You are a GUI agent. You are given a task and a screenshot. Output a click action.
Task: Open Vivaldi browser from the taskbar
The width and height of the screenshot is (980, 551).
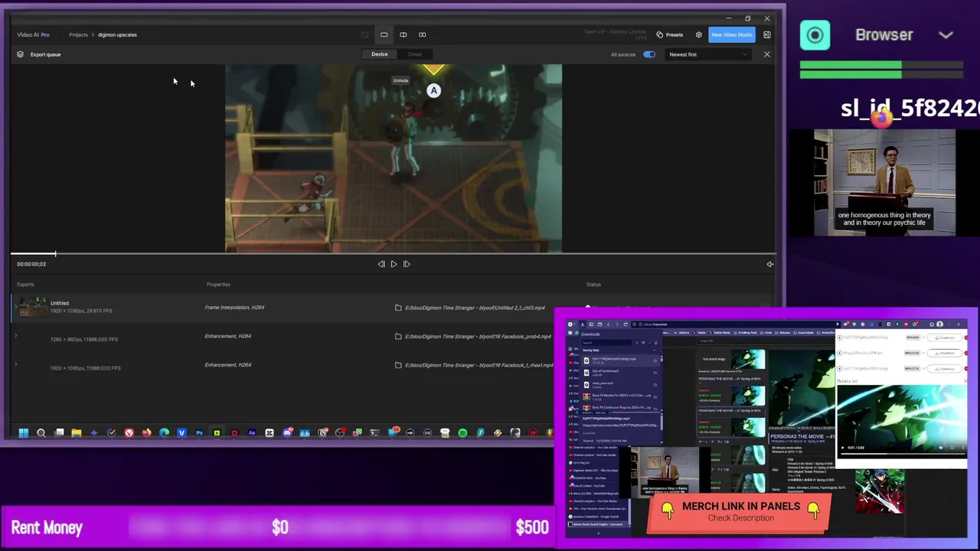[x=129, y=433]
